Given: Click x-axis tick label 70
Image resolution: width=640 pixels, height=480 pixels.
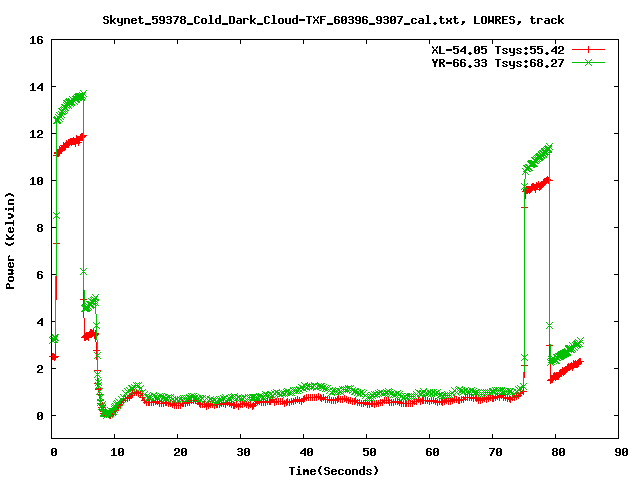Looking at the screenshot, I should tap(495, 452).
